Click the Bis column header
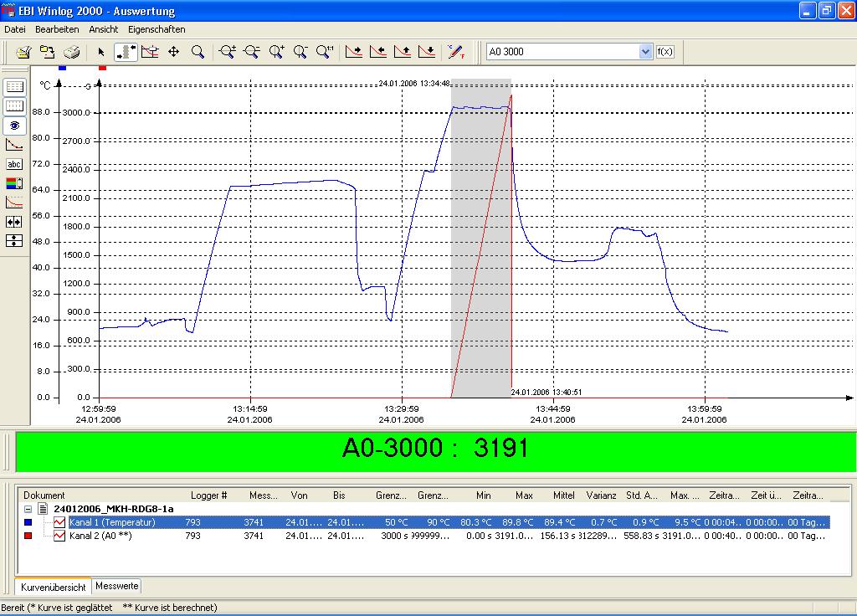 [x=339, y=495]
